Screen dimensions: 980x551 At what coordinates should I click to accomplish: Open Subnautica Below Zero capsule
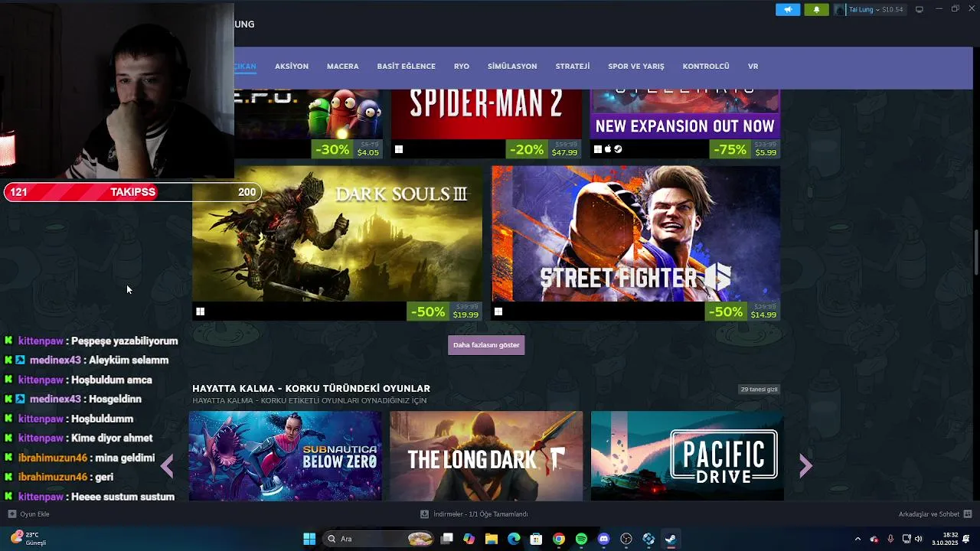coord(285,456)
